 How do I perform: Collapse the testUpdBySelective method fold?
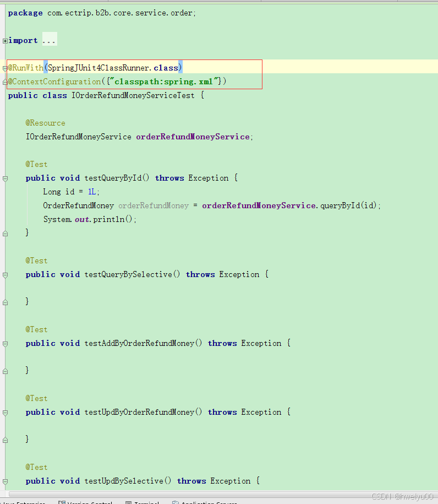5,481
